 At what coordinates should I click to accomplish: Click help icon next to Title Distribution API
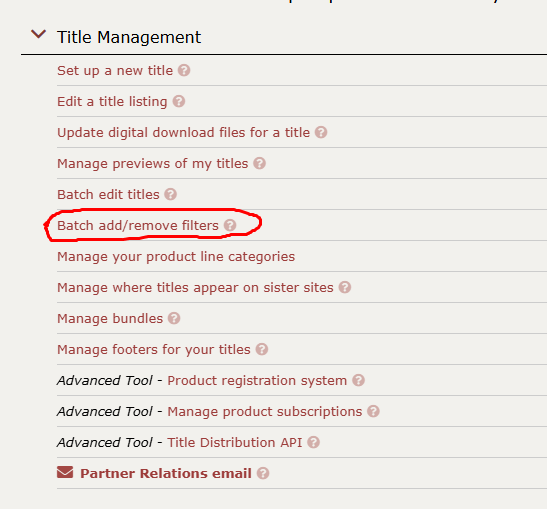pos(313,442)
